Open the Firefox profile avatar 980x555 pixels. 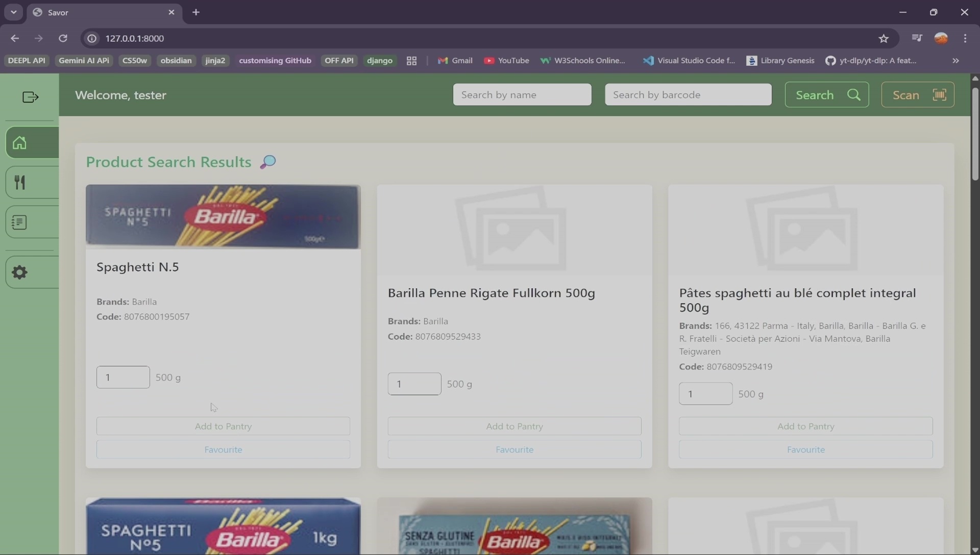tap(942, 38)
